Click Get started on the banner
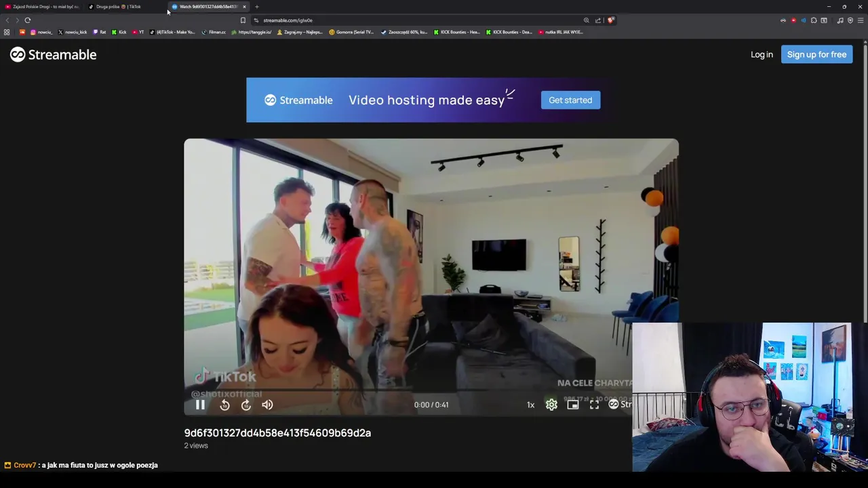Image resolution: width=868 pixels, height=488 pixels. click(x=570, y=100)
